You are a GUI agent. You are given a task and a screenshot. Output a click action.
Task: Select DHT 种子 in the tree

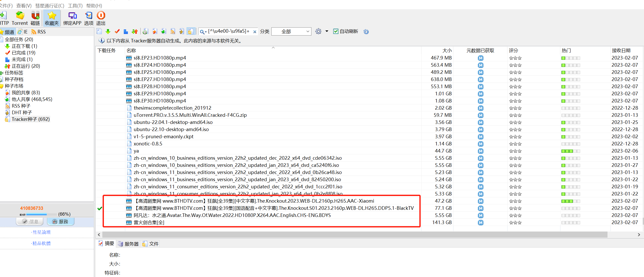22,112
